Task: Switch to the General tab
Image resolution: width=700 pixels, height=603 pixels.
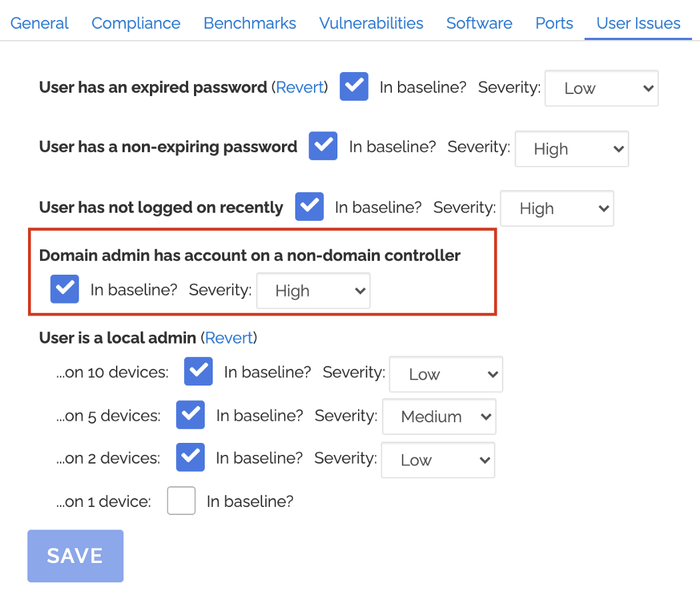Action: tap(39, 23)
